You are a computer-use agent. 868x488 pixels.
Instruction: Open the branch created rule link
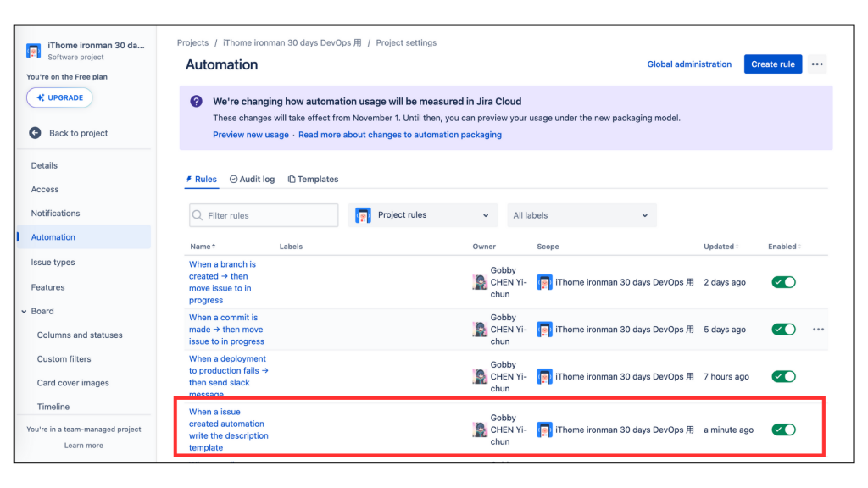[222, 282]
